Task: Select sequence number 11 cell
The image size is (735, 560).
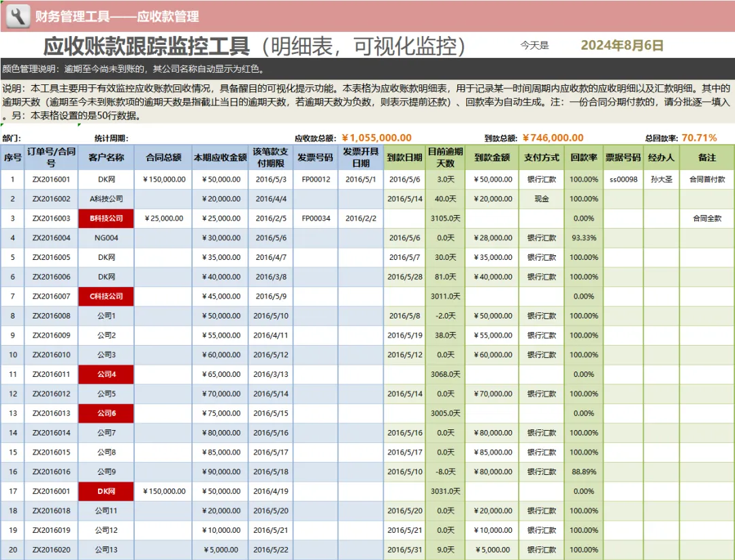Action: tap(13, 374)
